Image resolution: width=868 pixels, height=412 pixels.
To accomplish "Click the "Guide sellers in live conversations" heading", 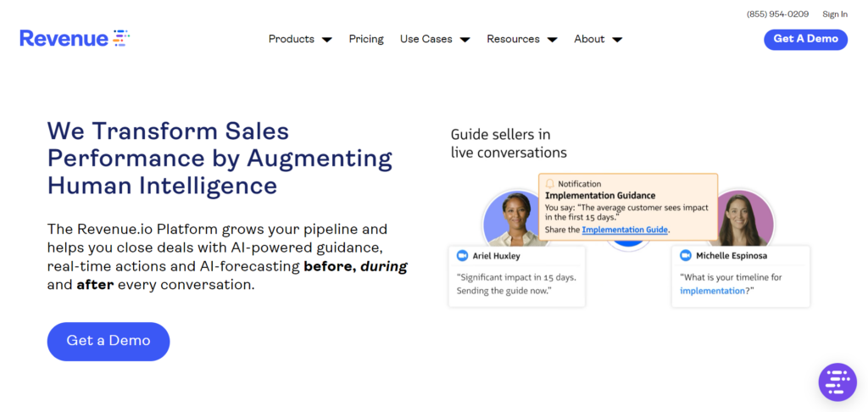I will pos(509,143).
